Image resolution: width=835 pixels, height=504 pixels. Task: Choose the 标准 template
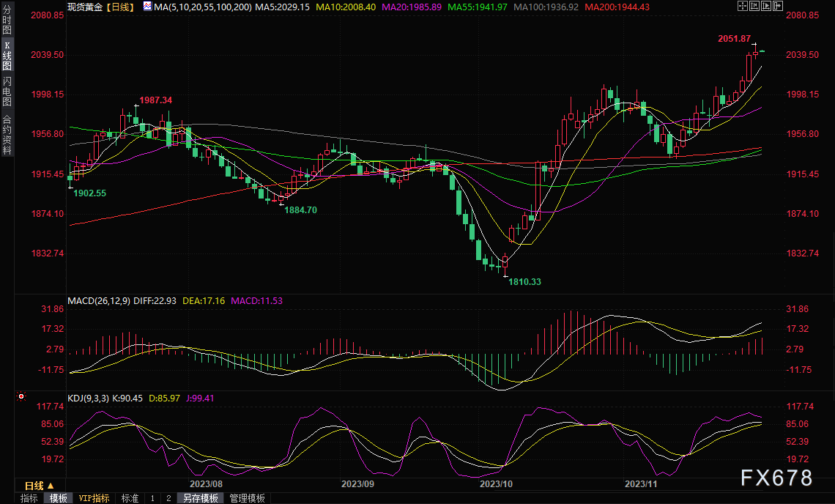(x=130, y=498)
